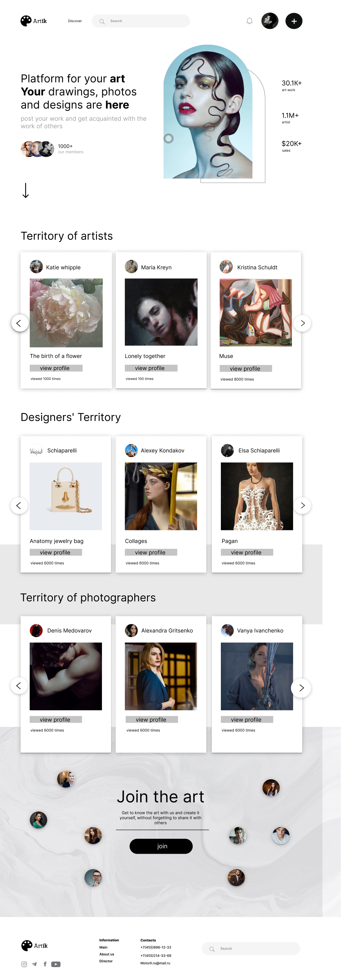Click the black plus add button
This screenshot has width=341, height=980.
coord(294,21)
